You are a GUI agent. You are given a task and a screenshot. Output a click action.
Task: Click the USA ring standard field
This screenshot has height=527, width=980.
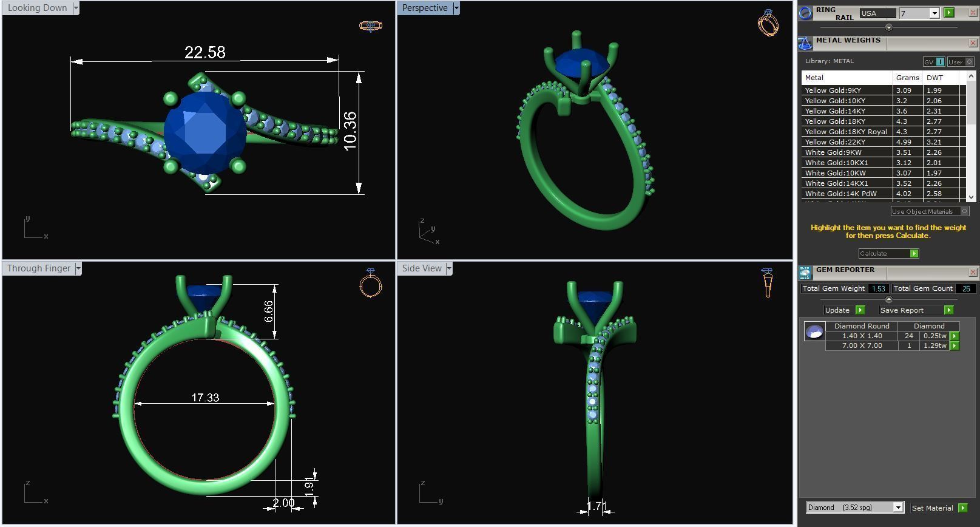(x=877, y=13)
